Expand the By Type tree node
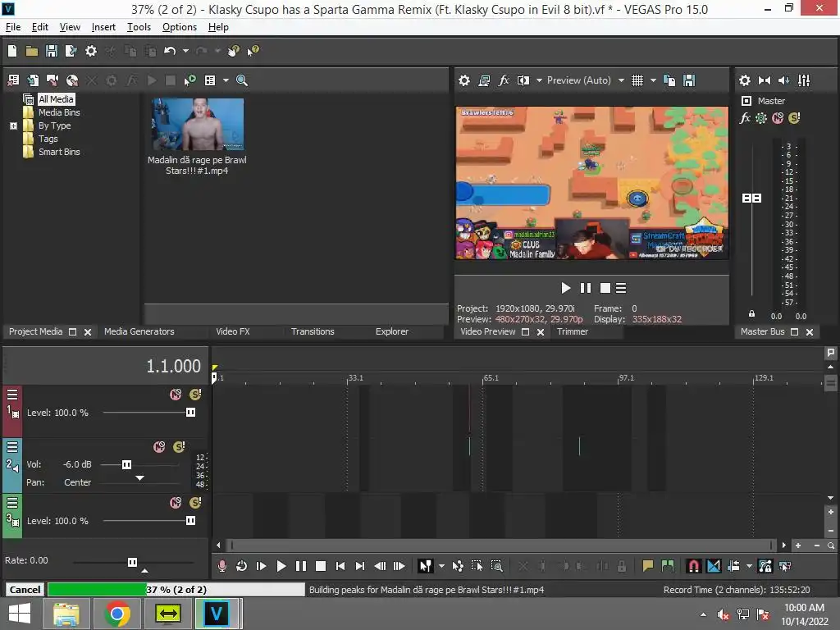 point(13,126)
